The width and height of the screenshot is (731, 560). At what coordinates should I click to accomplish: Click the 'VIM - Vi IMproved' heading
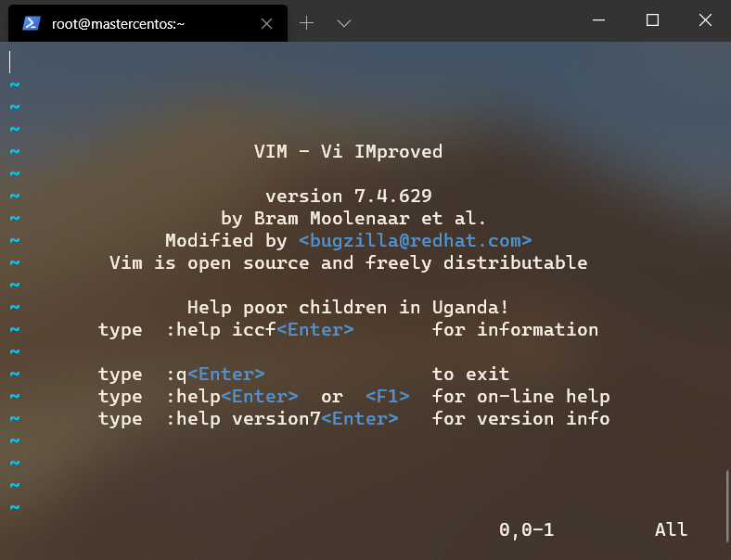point(348,151)
